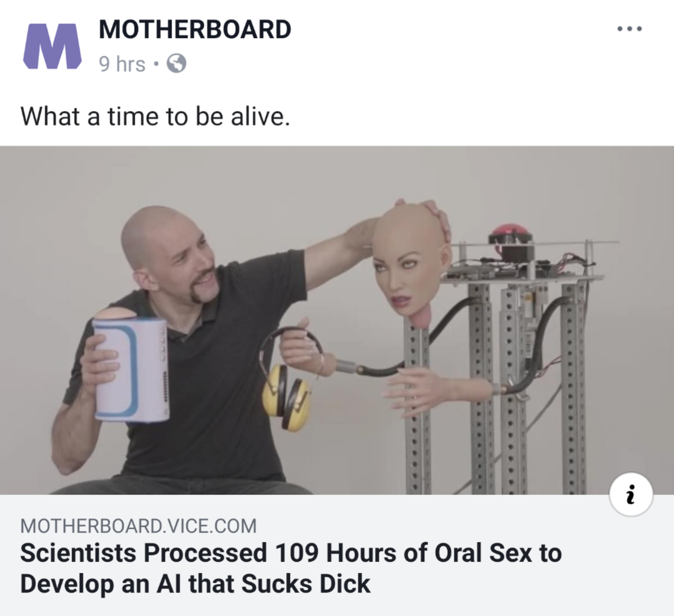Click the MOTHERBOARD page name
Screen dimensions: 674x616
[x=195, y=29]
